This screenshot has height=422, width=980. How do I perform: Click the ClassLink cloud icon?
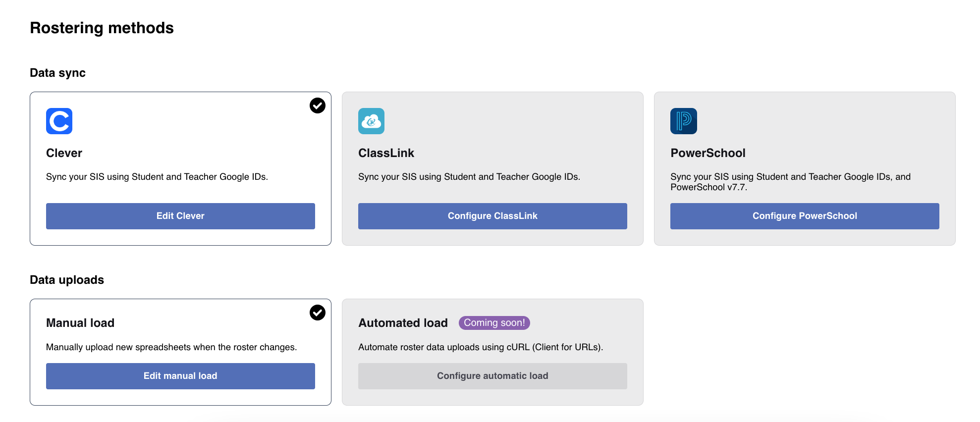[x=371, y=121]
